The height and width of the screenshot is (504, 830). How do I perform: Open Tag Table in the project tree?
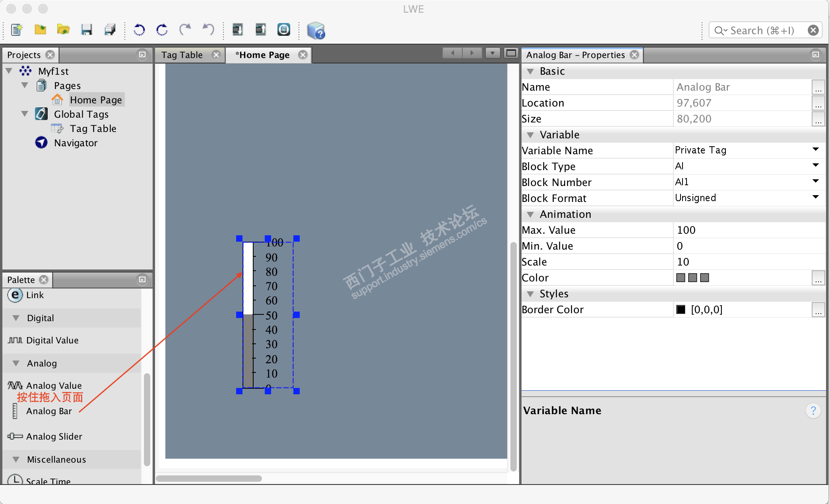(x=93, y=129)
